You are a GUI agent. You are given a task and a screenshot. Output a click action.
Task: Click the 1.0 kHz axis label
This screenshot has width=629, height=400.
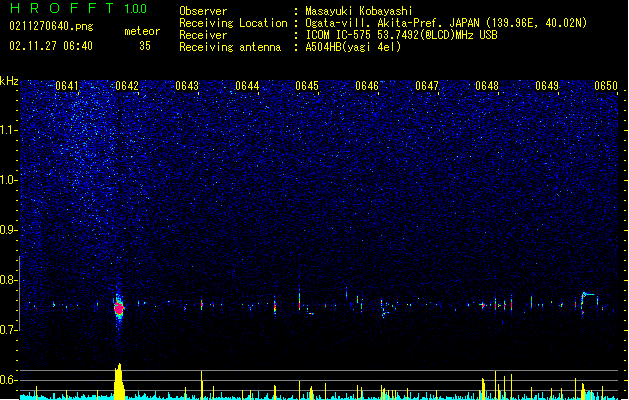8,180
